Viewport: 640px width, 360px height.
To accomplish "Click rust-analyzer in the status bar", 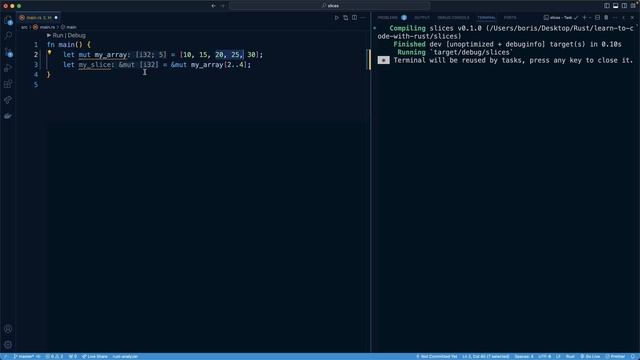I will [125, 356].
